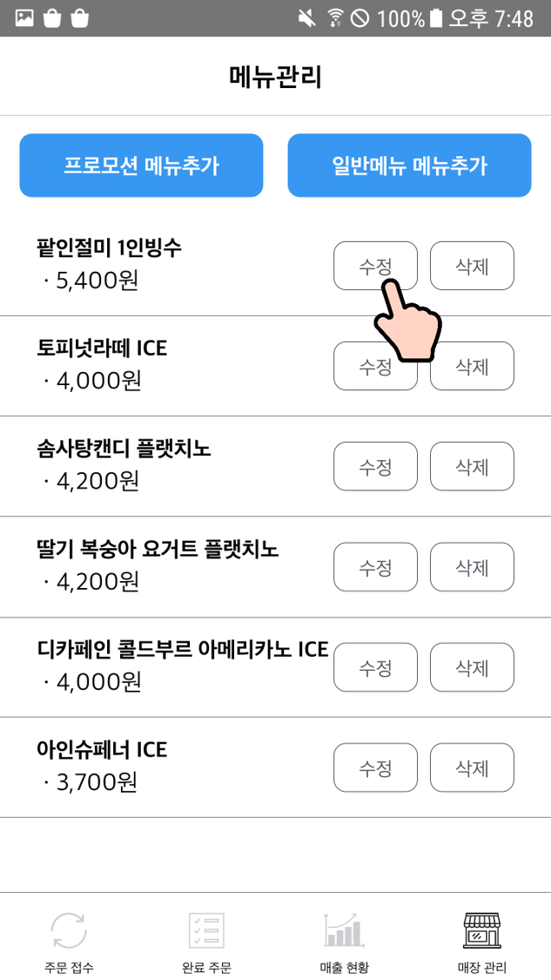Viewport: 551px width, 980px height.
Task: Delete the 토피넛라떼 ICE menu item
Action: point(472,366)
